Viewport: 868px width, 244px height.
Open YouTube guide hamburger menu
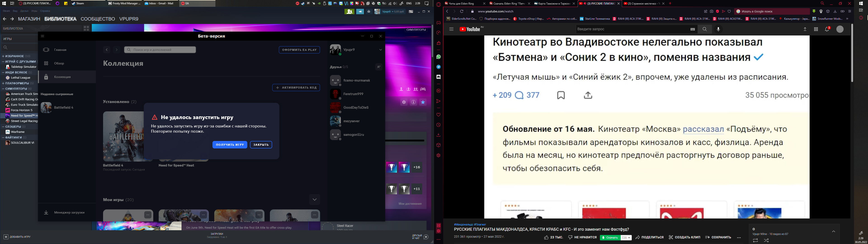tap(451, 29)
